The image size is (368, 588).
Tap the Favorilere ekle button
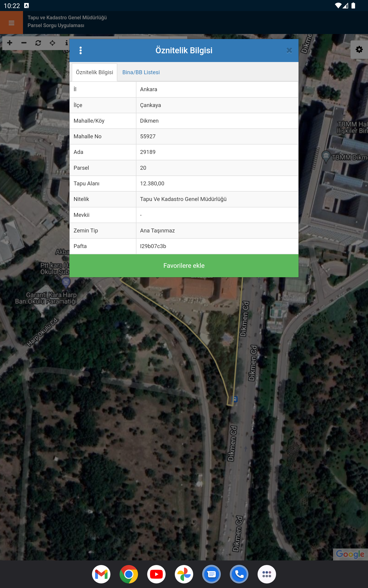(x=184, y=266)
